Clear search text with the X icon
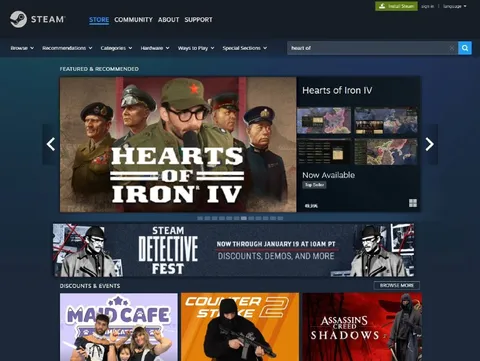480x361 pixels. coord(452,48)
